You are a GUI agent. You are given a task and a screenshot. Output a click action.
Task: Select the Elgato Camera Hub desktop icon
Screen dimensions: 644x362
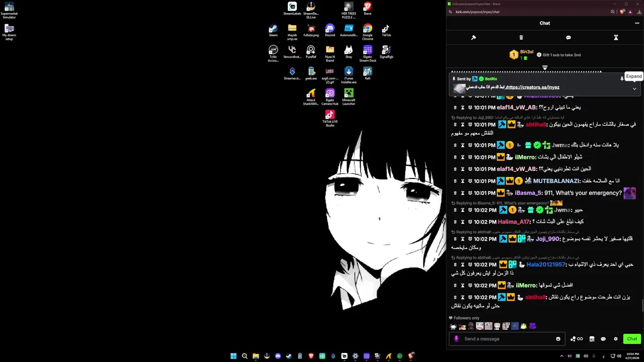(330, 97)
